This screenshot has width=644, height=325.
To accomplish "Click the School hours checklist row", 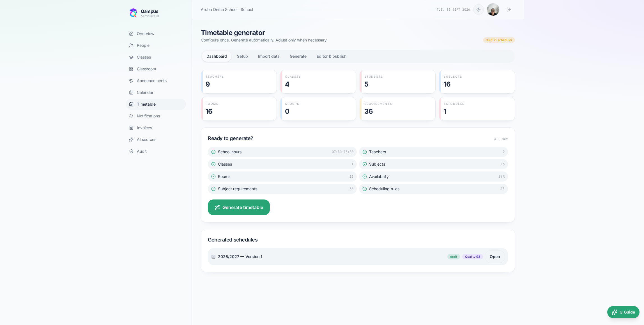I will click(282, 152).
